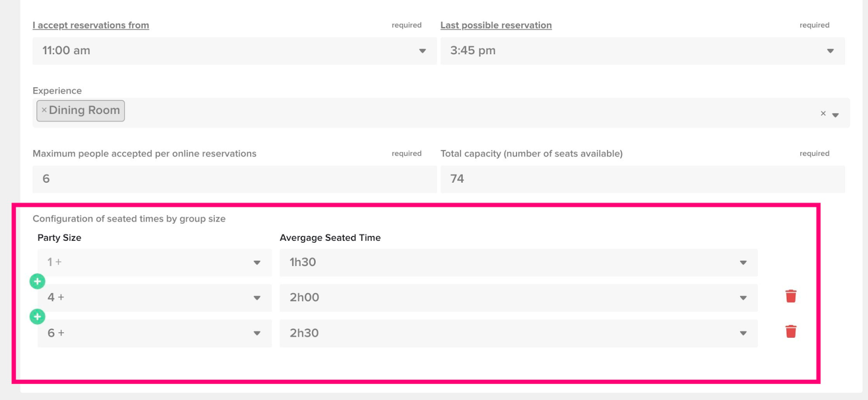Click the "Last possible reservation" label

pos(496,25)
